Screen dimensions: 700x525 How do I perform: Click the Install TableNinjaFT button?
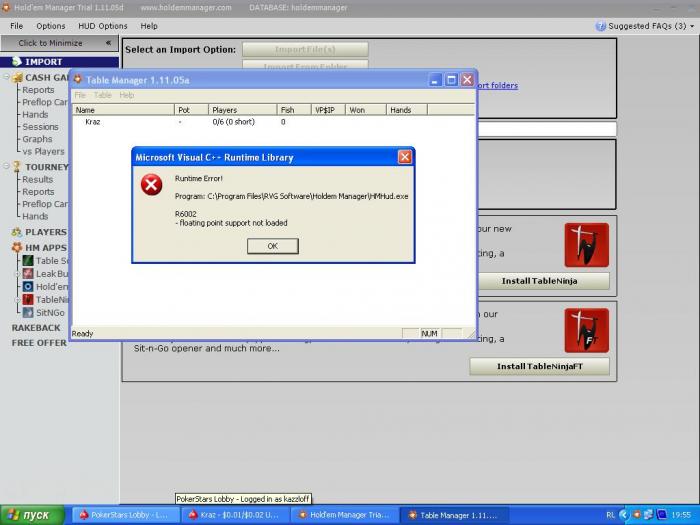[539, 366]
